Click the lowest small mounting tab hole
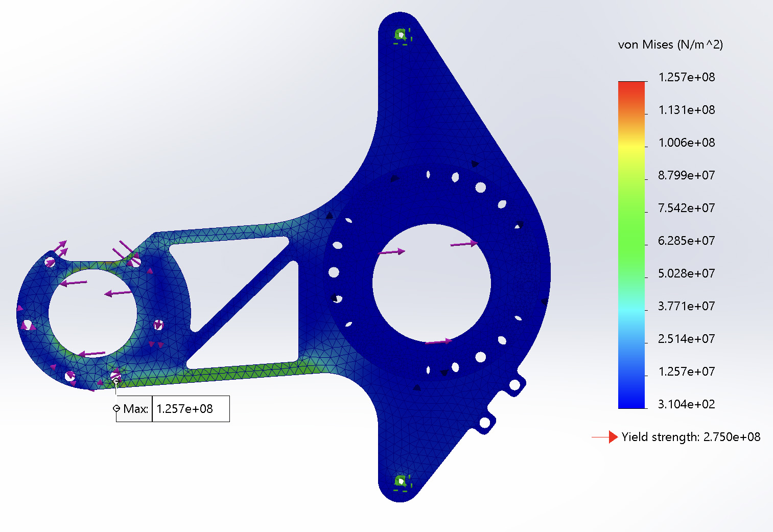Image resolution: width=773 pixels, height=532 pixels. point(484,423)
